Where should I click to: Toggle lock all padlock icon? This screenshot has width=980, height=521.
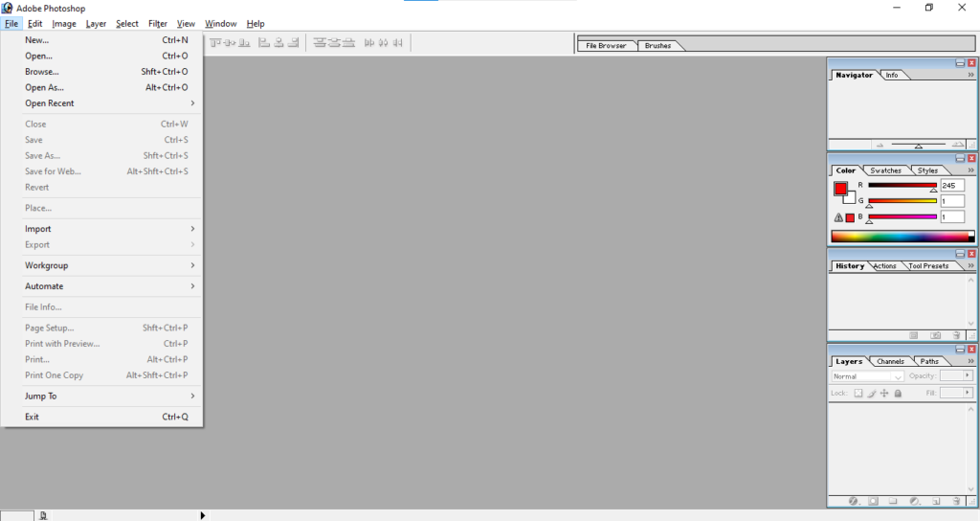898,394
